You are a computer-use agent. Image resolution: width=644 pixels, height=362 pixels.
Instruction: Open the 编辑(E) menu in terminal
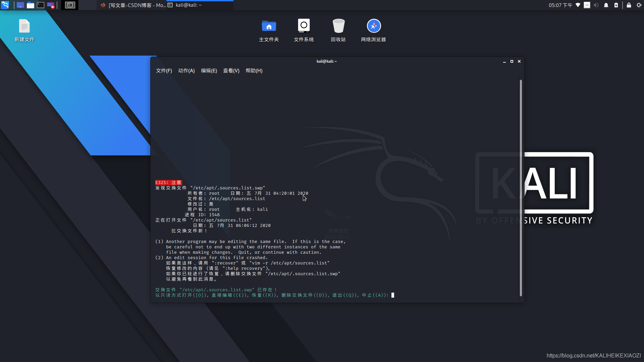209,71
